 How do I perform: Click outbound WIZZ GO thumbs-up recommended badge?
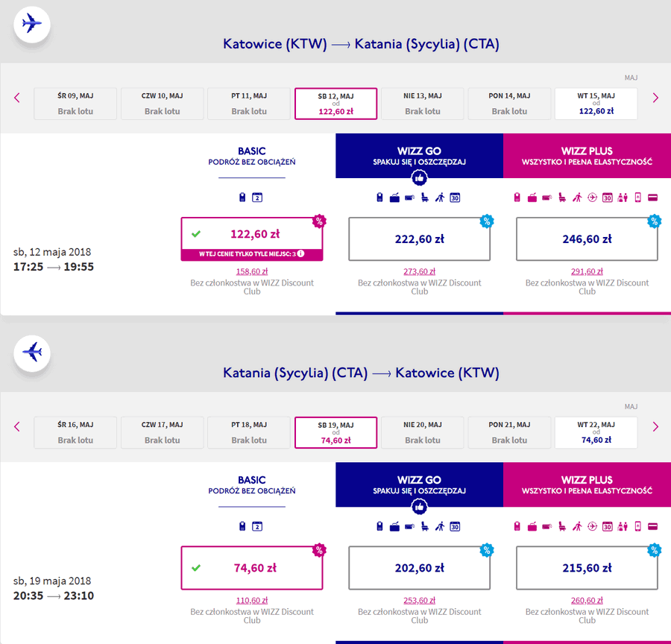[x=419, y=178]
